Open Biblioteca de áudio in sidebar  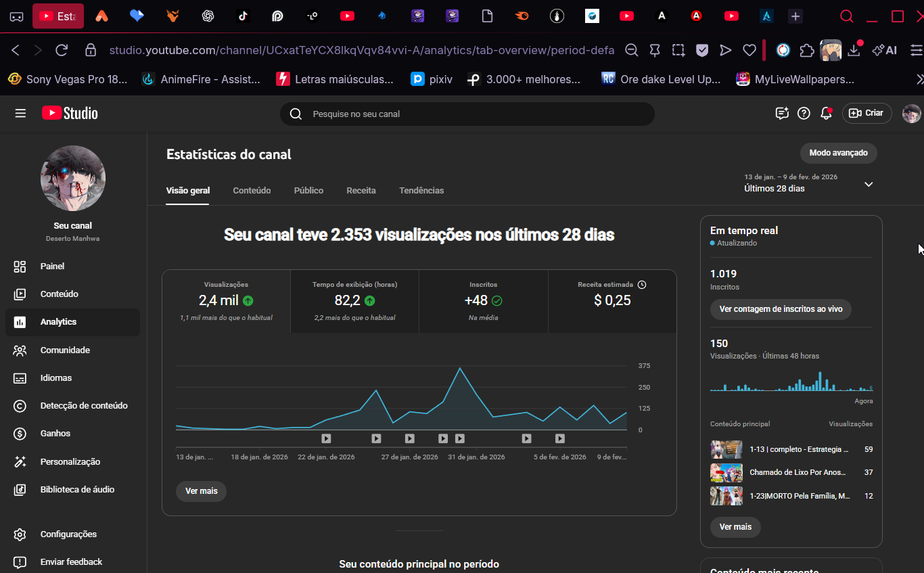tap(77, 490)
